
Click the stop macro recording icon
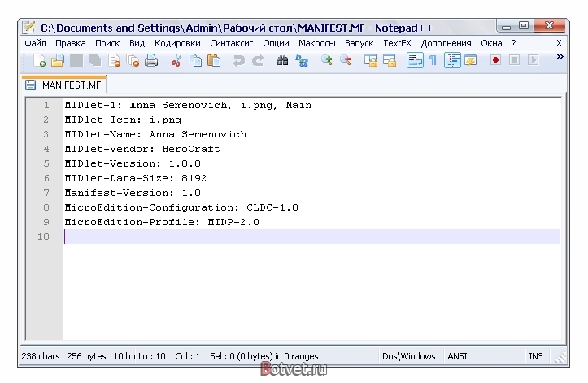pyautogui.click(x=514, y=60)
